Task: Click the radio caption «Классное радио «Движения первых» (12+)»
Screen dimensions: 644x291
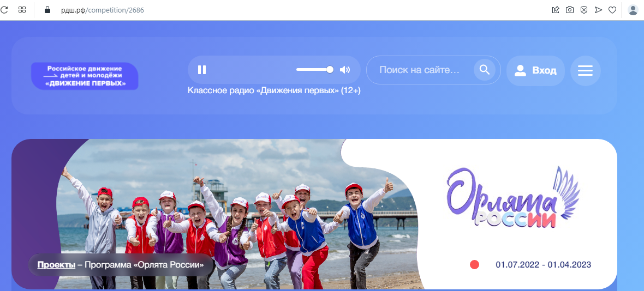Action: [x=274, y=90]
